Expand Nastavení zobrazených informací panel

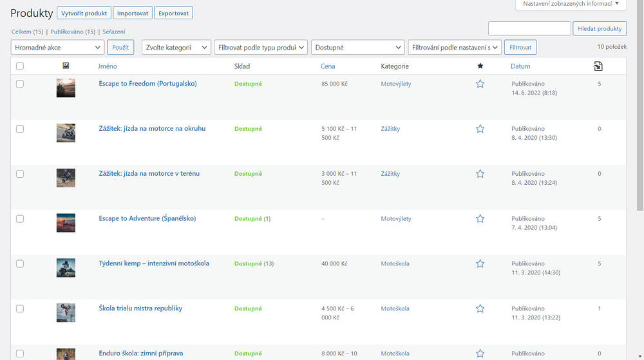[x=571, y=4]
